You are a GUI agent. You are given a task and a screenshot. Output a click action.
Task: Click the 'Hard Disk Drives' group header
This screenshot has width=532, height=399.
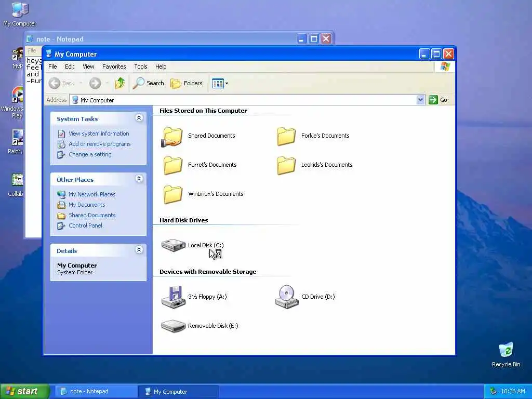(183, 220)
